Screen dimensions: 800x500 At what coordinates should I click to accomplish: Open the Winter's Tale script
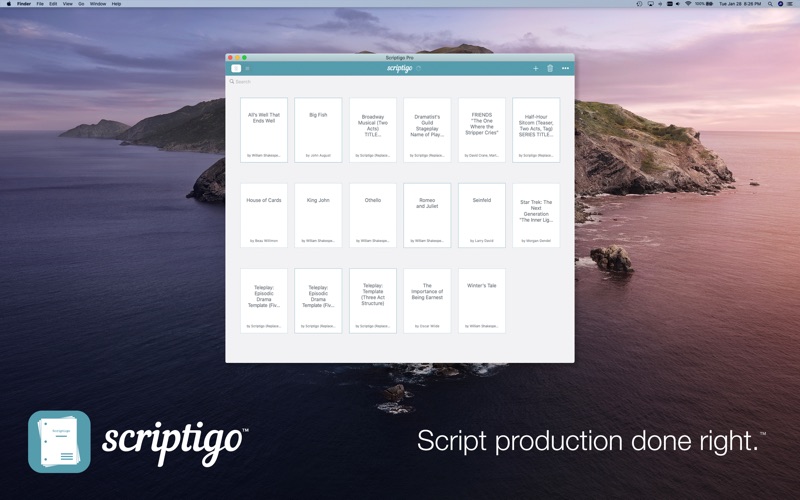tap(482, 301)
